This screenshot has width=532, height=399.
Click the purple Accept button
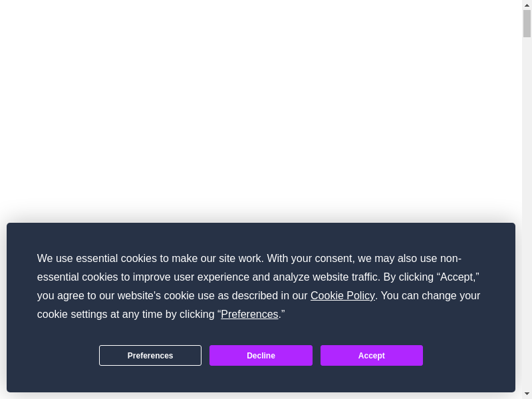pos(371,355)
